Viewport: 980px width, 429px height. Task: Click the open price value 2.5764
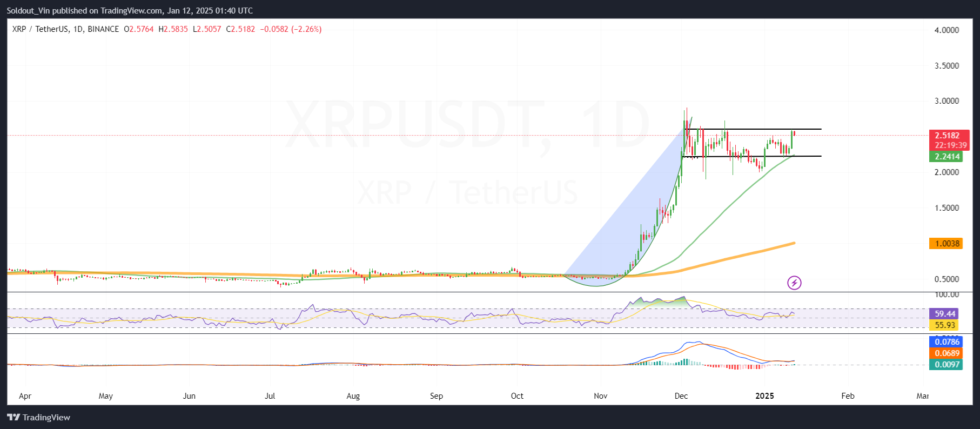141,29
